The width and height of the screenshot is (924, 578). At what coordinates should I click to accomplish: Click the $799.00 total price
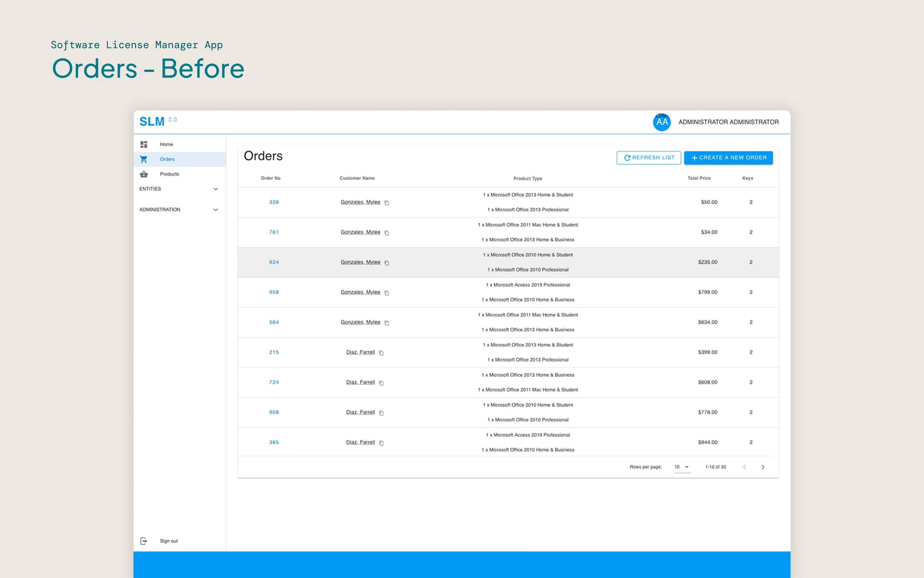(707, 292)
